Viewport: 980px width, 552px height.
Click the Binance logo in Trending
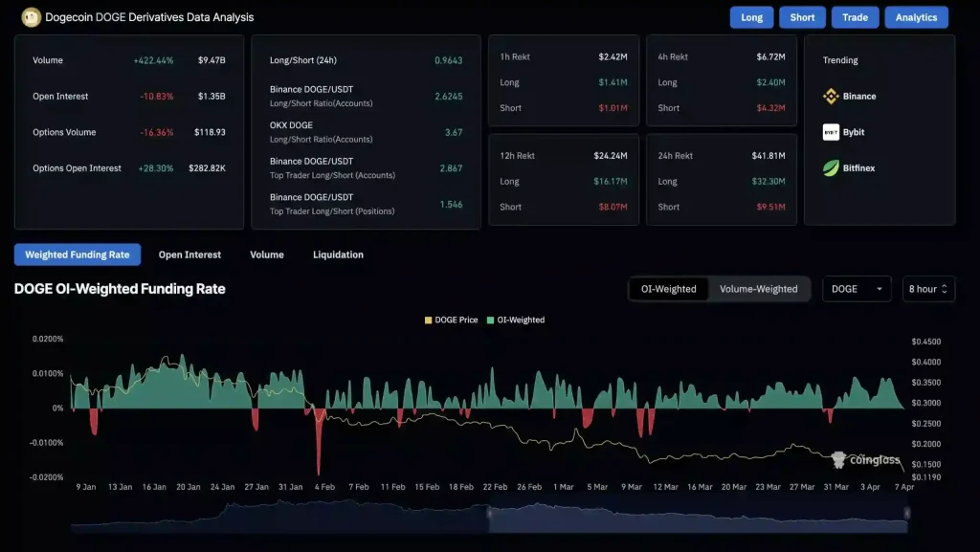click(831, 97)
